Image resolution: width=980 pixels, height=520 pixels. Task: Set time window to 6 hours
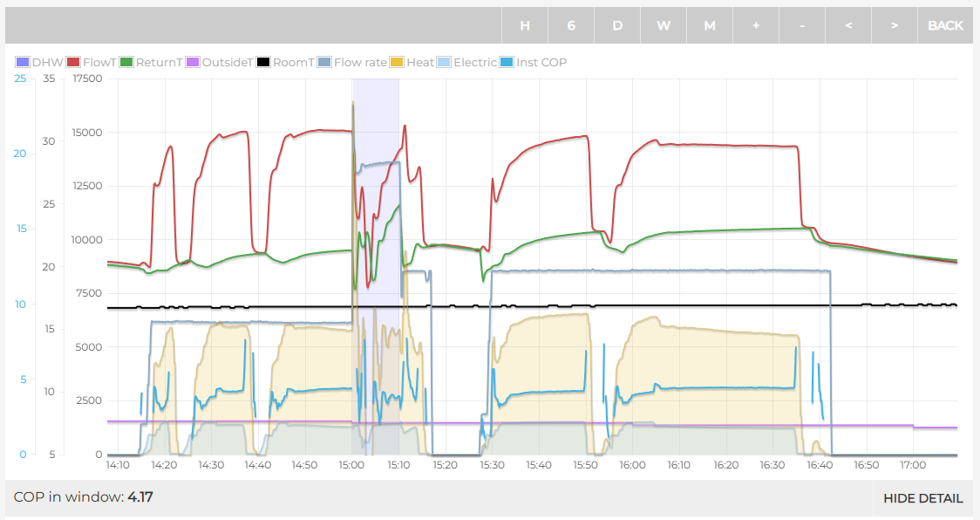click(571, 25)
